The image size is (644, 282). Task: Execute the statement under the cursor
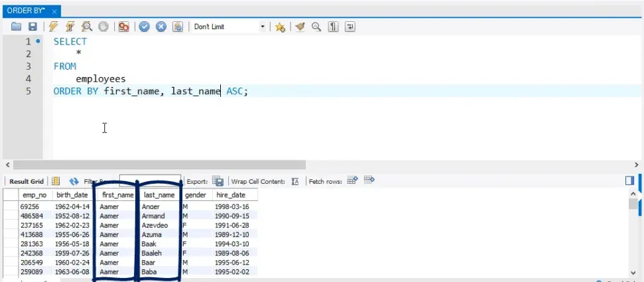point(69,27)
